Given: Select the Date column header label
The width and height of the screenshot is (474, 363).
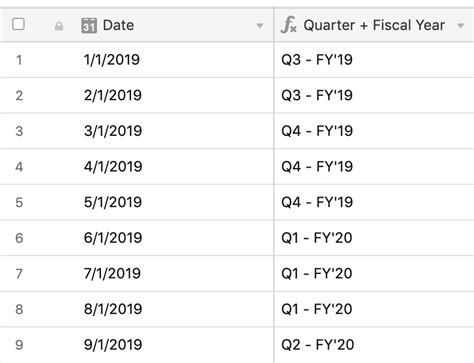Looking at the screenshot, I should click(x=118, y=25).
